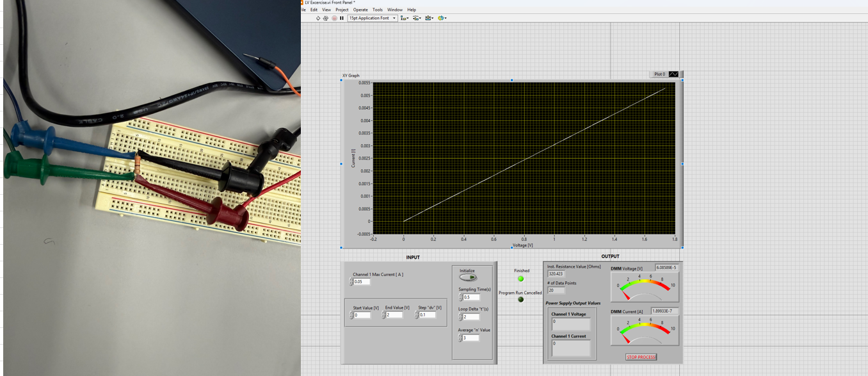Click the Step "dv" stepper arrows
The width and height of the screenshot is (868, 376).
(x=417, y=315)
